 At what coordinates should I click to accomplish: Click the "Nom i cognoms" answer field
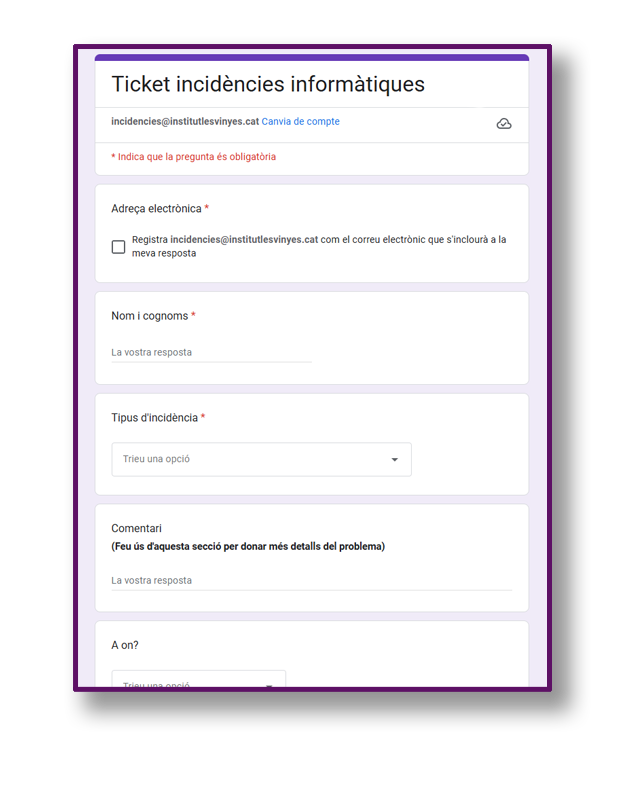[x=211, y=353]
